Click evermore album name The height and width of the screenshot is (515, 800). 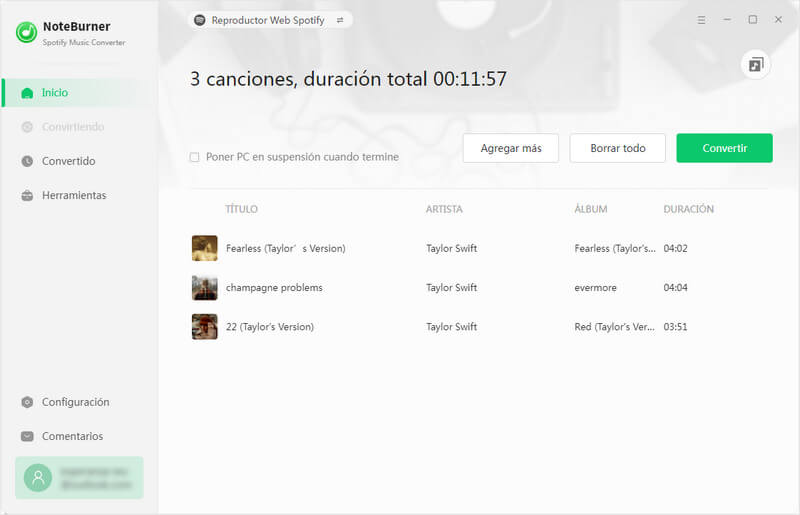tap(595, 288)
